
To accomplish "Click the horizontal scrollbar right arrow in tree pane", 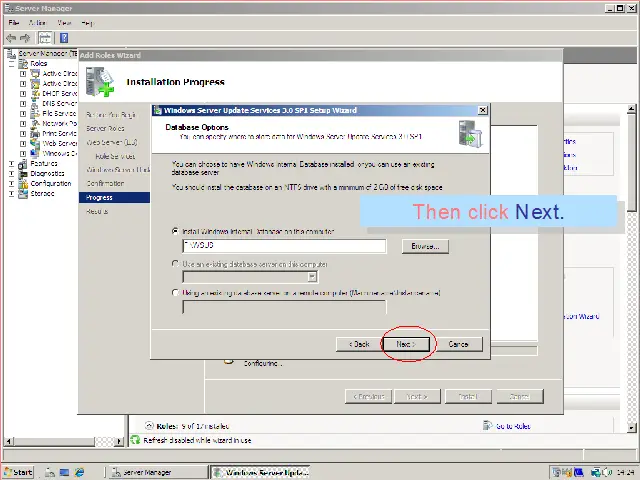I will tap(119, 441).
